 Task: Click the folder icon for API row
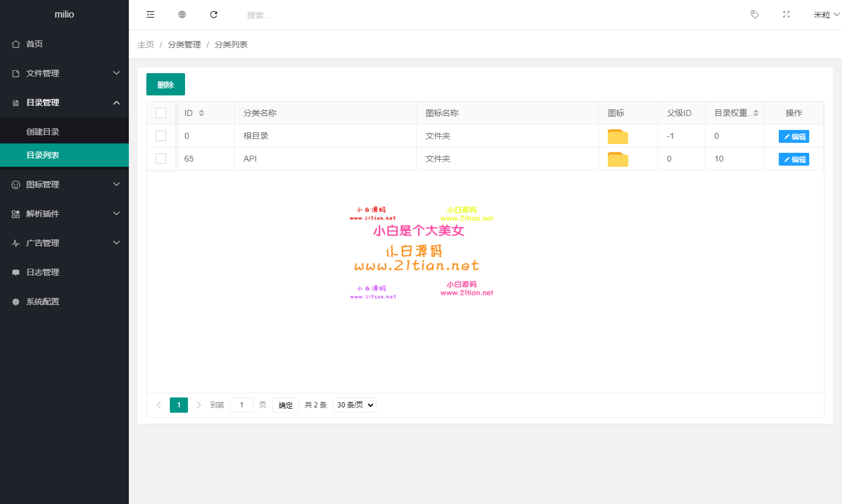(x=618, y=159)
